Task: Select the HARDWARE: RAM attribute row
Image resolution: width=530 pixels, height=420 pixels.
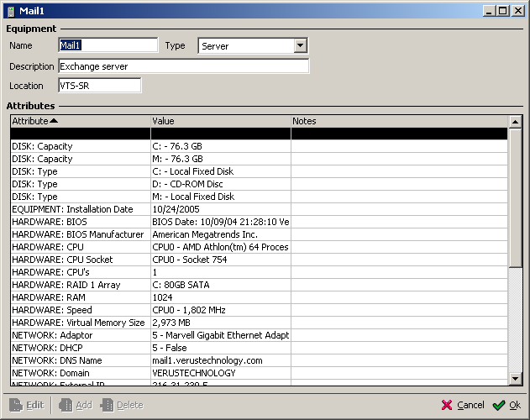Action: click(80, 297)
